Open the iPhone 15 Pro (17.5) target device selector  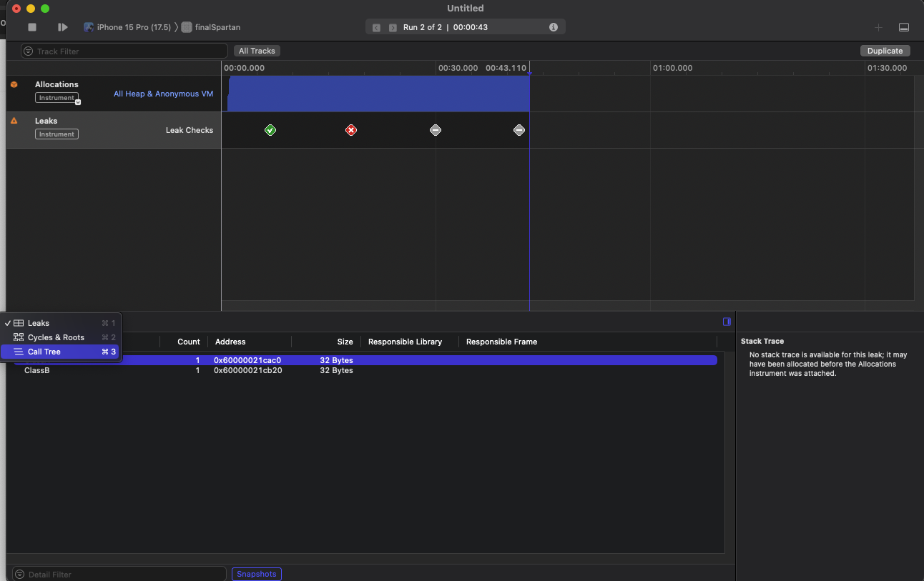(127, 27)
